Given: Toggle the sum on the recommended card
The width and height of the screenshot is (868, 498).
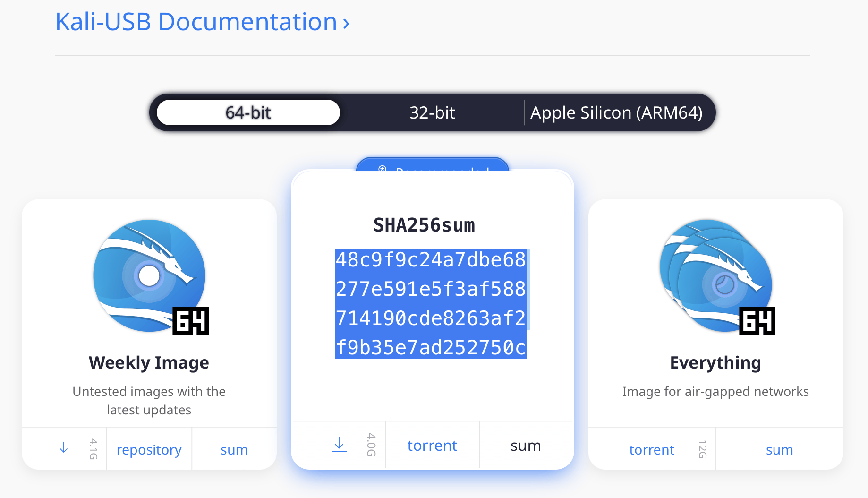Looking at the screenshot, I should click(526, 446).
